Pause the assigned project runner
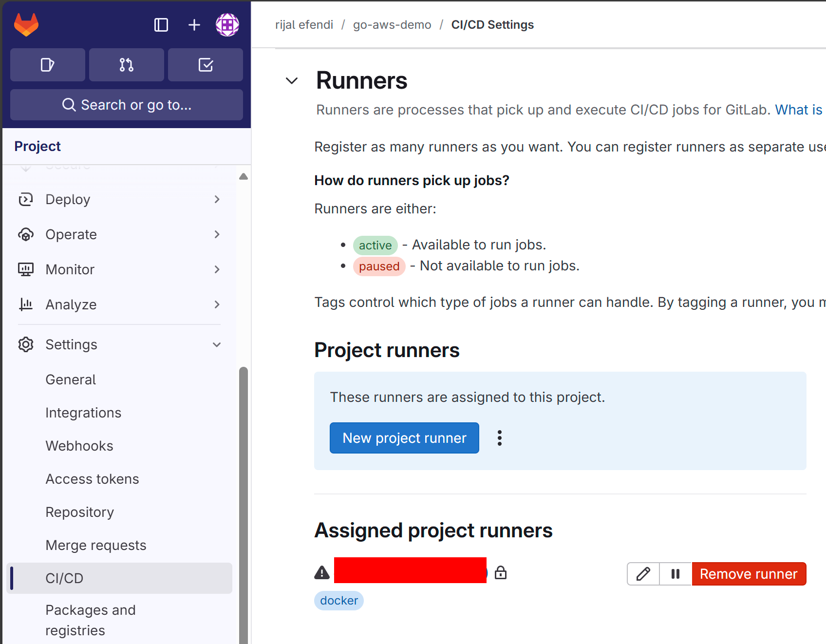 point(675,574)
